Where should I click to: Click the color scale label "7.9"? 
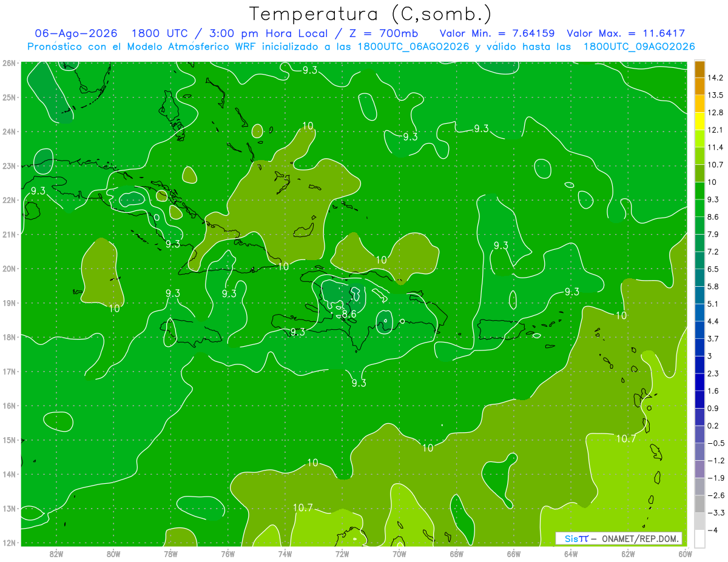(713, 234)
